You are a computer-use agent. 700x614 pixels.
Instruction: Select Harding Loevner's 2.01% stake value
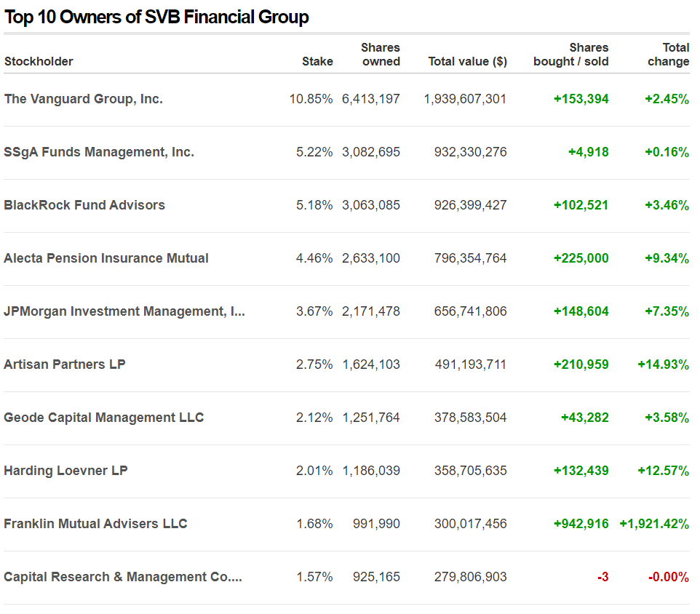pos(315,471)
